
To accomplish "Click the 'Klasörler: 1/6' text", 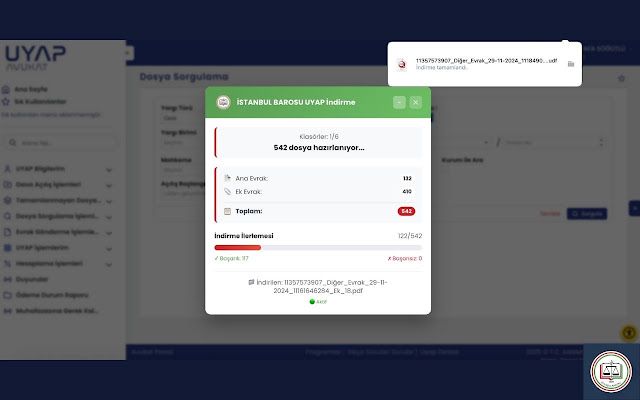I will (319, 136).
